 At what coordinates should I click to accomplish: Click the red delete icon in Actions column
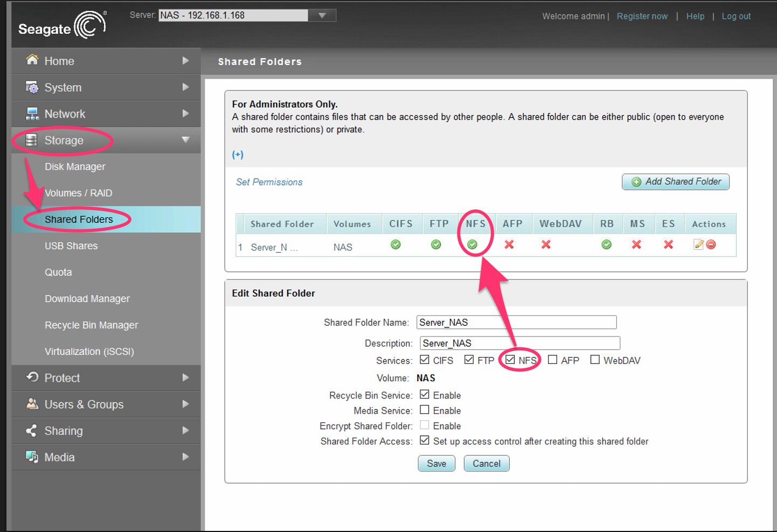click(711, 244)
